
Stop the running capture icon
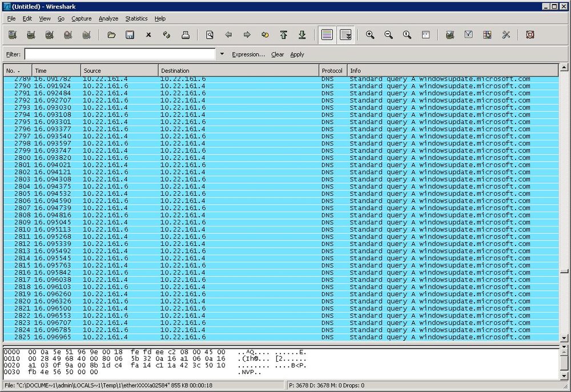click(x=68, y=35)
